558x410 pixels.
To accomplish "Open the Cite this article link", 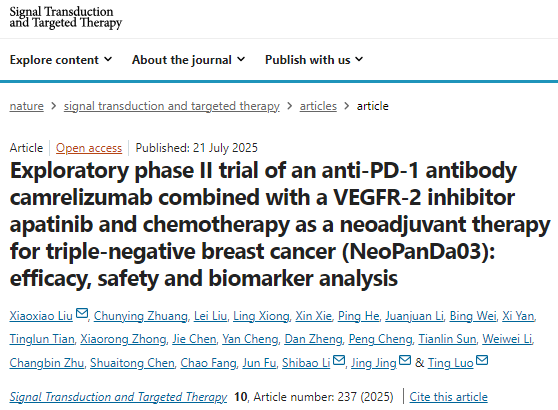I will pyautogui.click(x=448, y=397).
